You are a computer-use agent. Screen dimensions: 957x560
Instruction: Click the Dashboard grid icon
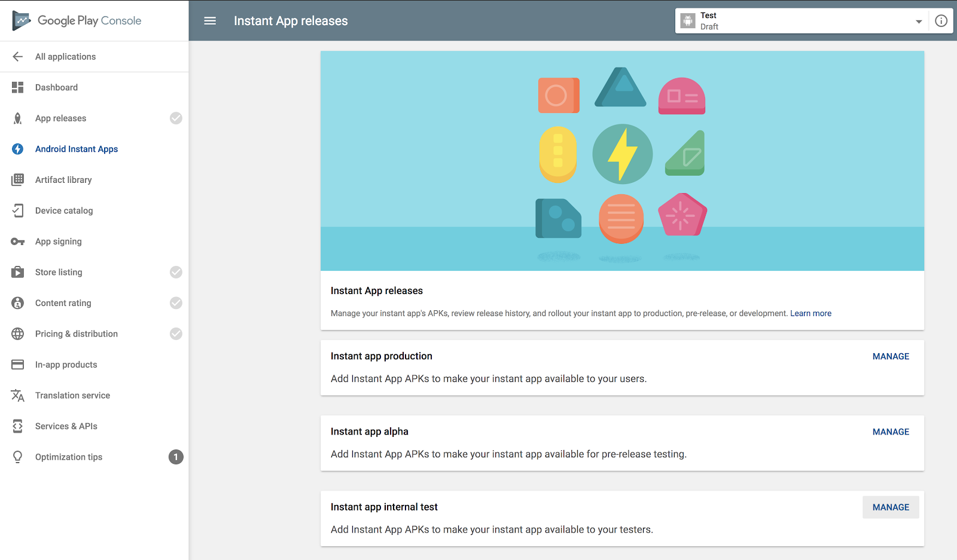coord(18,87)
